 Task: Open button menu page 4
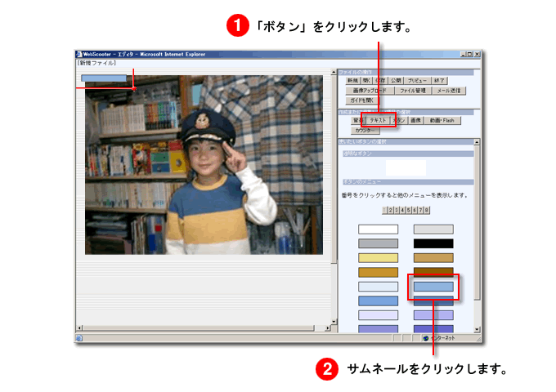[x=402, y=211]
